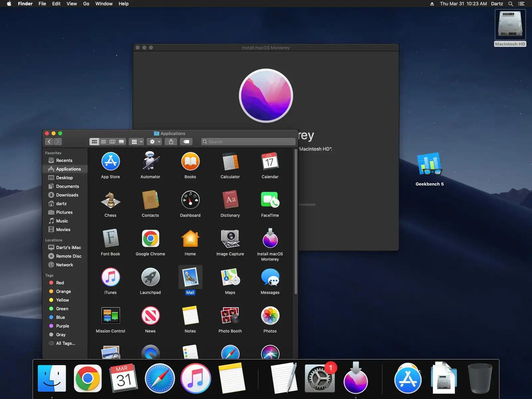The width and height of the screenshot is (532, 399).
Task: Focus the Finder Search field
Action: tap(248, 142)
